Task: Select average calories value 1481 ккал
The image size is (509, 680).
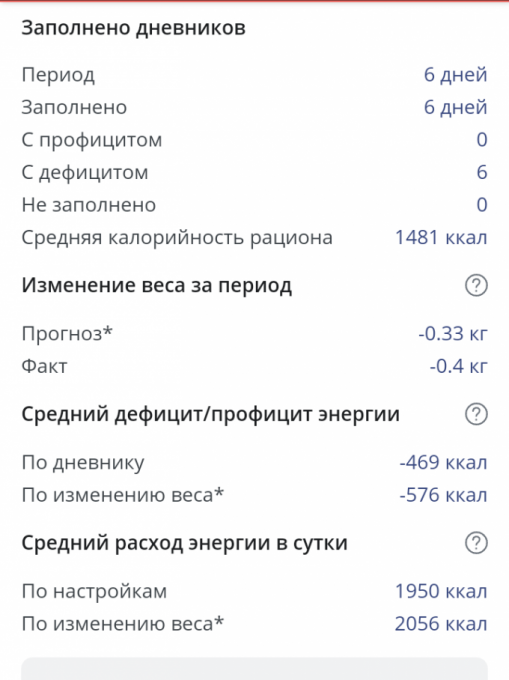Action: click(x=441, y=237)
